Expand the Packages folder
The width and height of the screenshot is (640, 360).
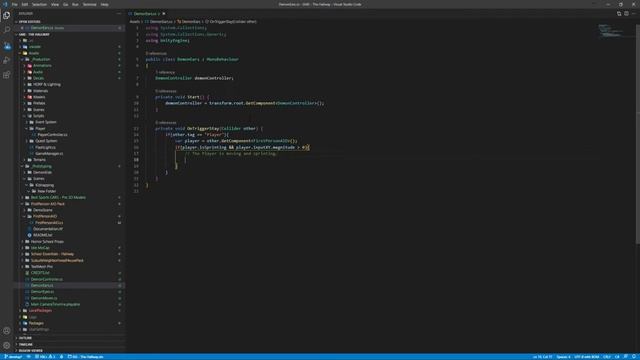click(36, 323)
